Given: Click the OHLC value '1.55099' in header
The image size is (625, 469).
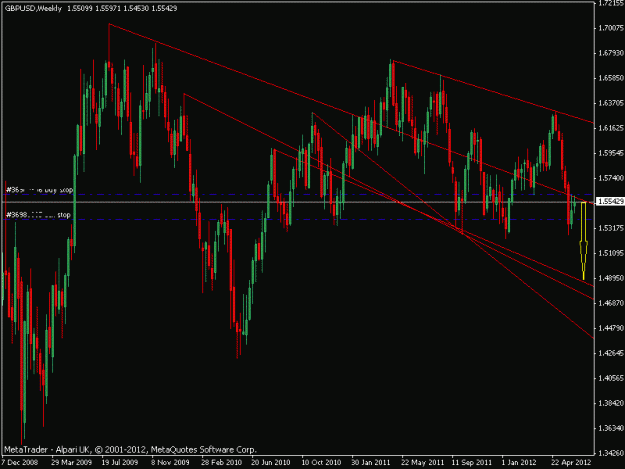Looking at the screenshot, I should [x=80, y=8].
